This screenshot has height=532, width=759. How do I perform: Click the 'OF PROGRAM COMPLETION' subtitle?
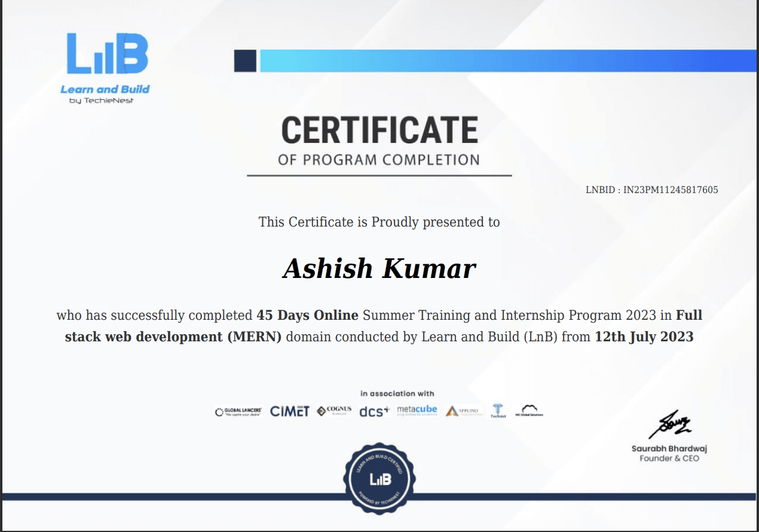tap(379, 160)
